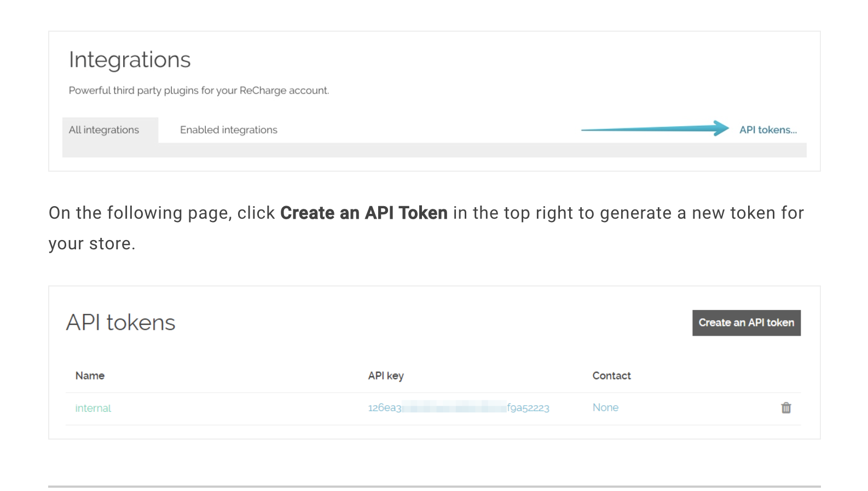Click the Integrations page heading
Screen dimensions: 868x491
[x=130, y=60]
